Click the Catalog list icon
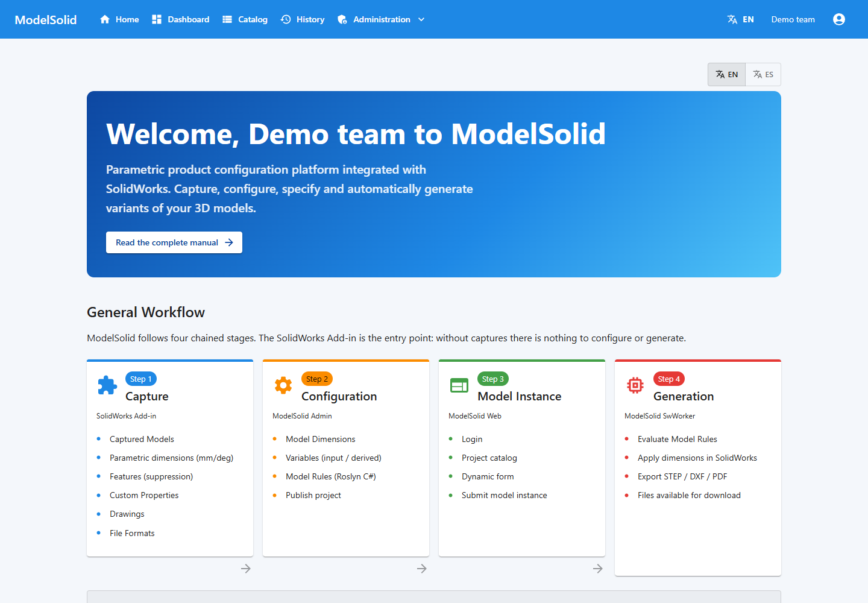This screenshot has height=603, width=868. click(x=227, y=19)
